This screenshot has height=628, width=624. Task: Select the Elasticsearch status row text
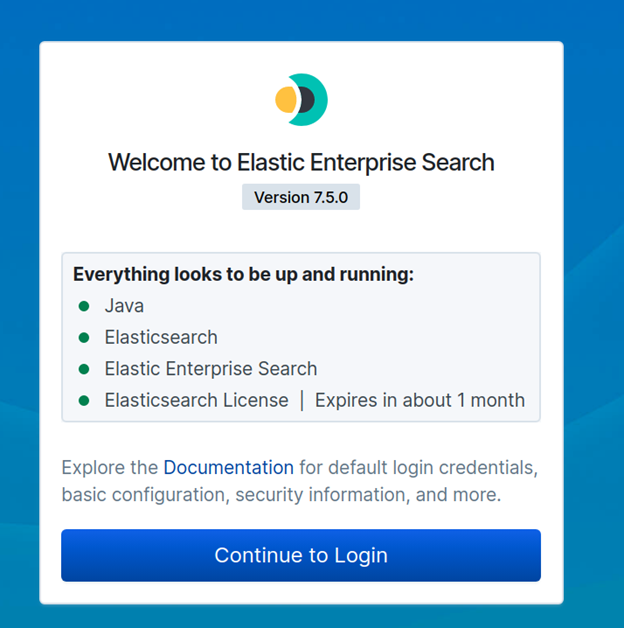point(161,337)
